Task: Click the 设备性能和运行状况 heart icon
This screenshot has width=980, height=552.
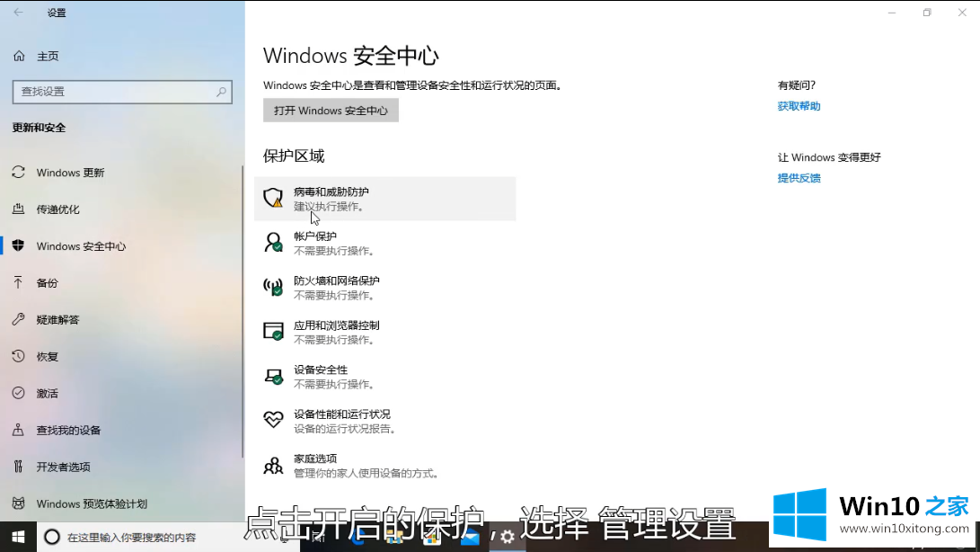Action: tap(273, 421)
